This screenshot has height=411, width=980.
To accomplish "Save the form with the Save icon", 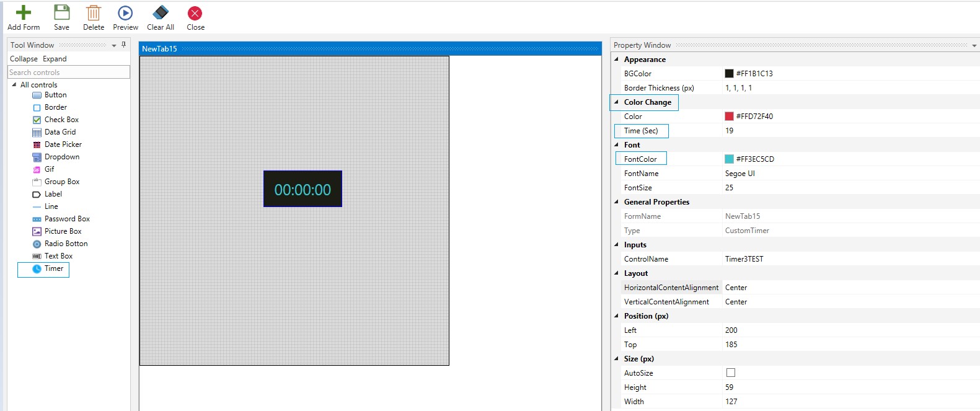I will click(x=62, y=13).
